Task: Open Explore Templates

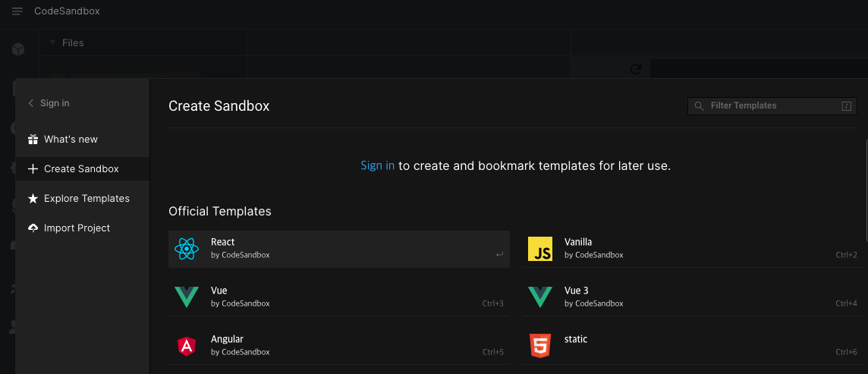Action: pos(83,198)
